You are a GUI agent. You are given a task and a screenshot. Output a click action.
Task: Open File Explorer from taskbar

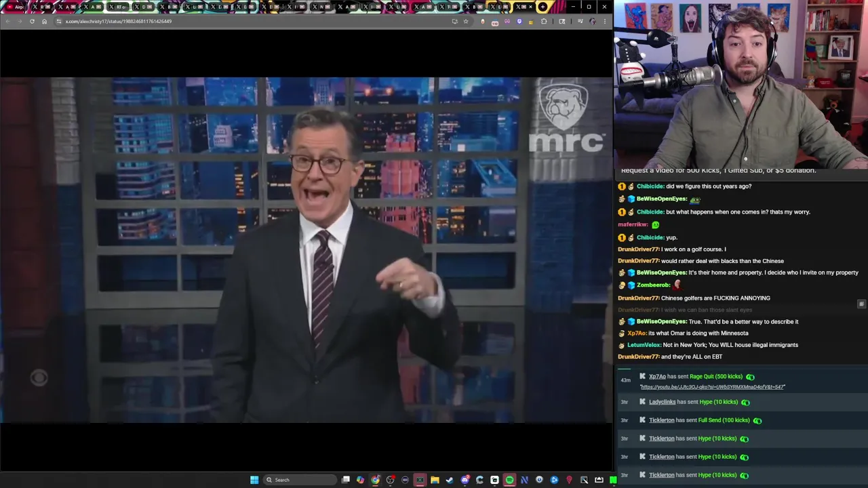435,480
